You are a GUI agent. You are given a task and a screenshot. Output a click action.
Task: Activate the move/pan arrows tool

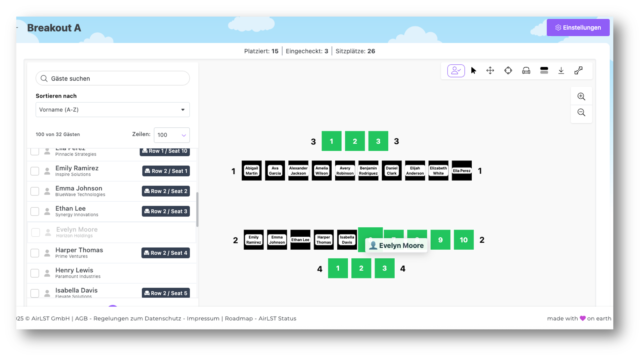coord(490,71)
